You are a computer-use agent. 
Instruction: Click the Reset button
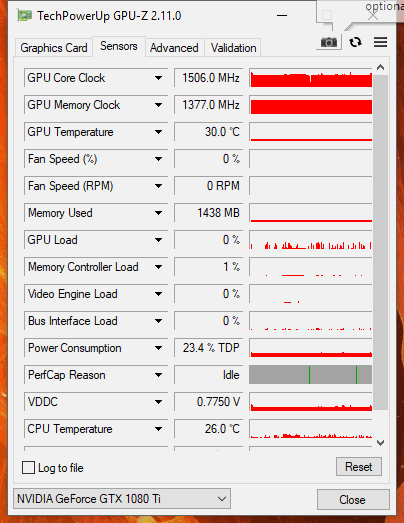coord(359,467)
